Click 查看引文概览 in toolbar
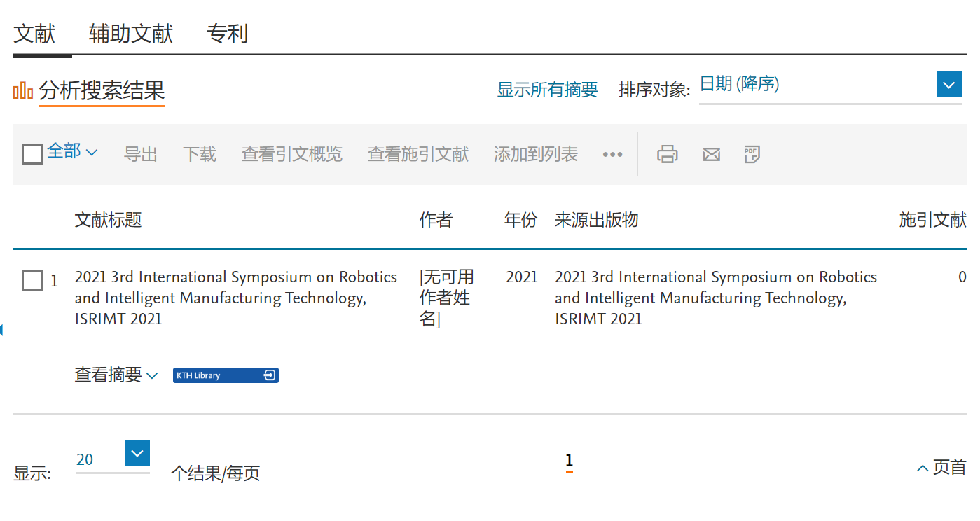 (x=292, y=154)
